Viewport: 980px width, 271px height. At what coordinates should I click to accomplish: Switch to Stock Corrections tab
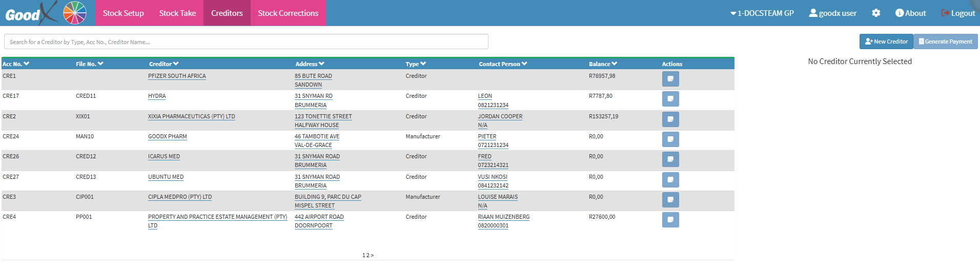click(x=288, y=13)
